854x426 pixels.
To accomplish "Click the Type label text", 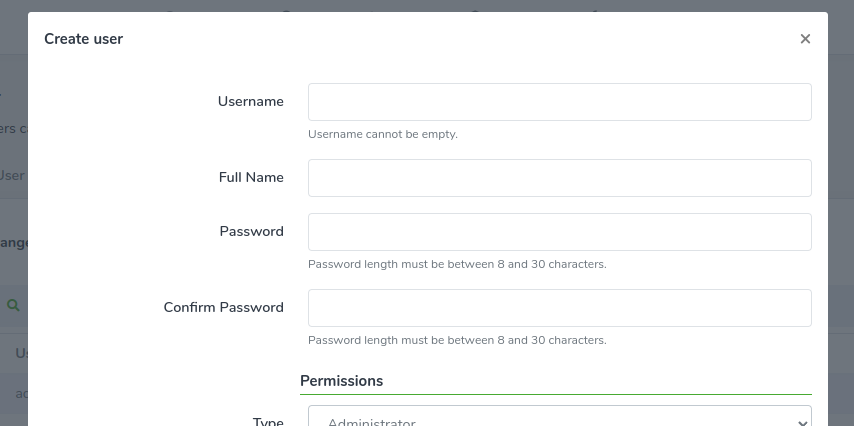I will [268, 421].
